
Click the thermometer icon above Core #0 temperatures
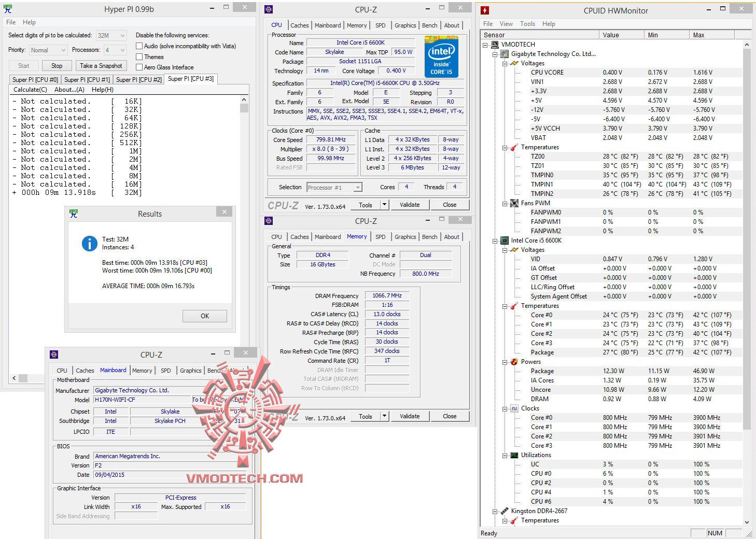(x=514, y=306)
